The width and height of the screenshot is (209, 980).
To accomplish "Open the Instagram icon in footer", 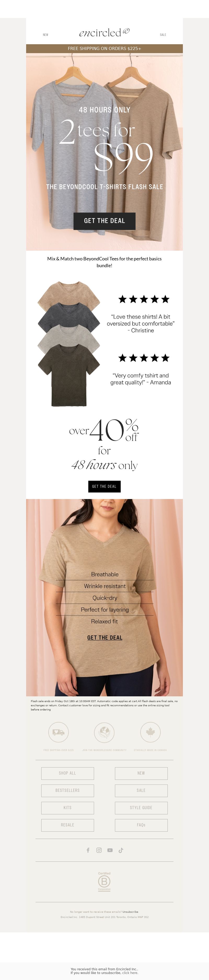I will point(99,850).
